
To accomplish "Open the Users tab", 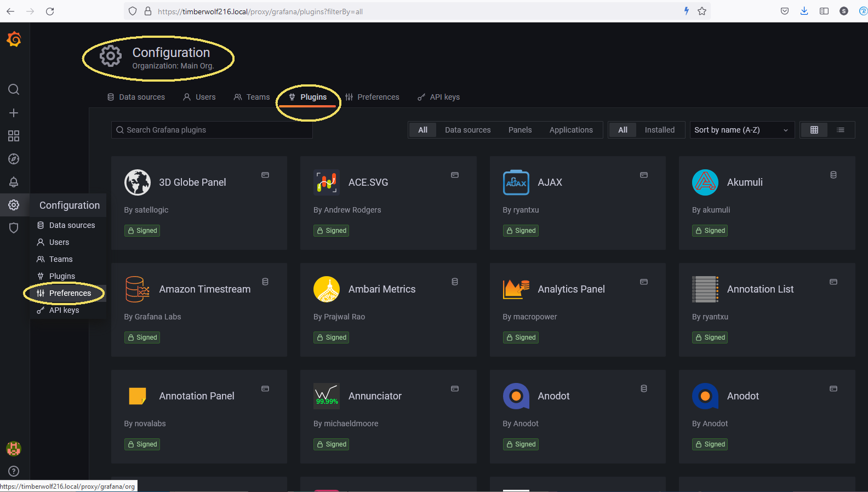I will pos(199,97).
